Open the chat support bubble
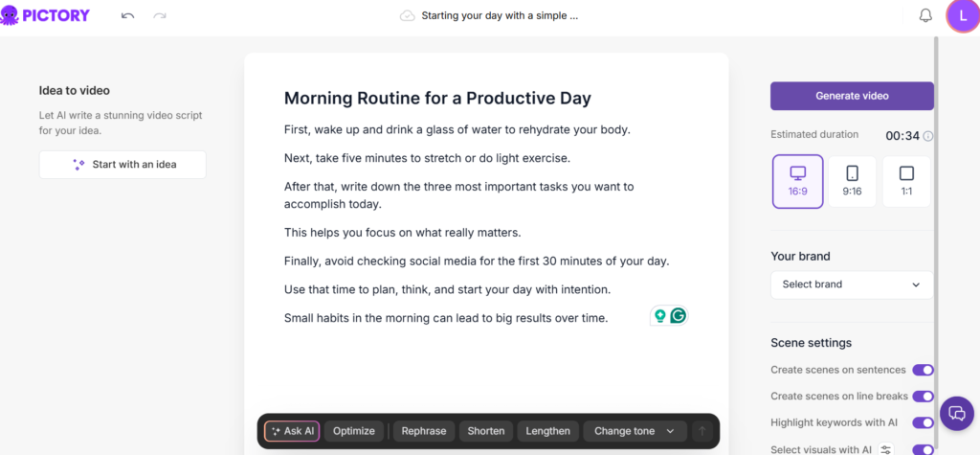980x455 pixels. [x=956, y=413]
